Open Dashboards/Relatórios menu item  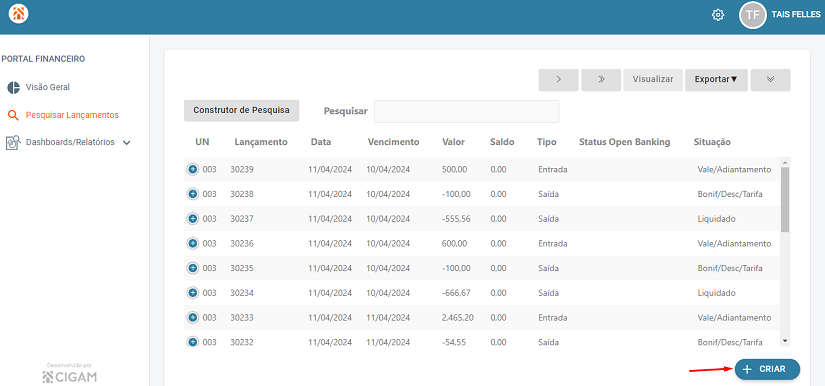tap(70, 142)
